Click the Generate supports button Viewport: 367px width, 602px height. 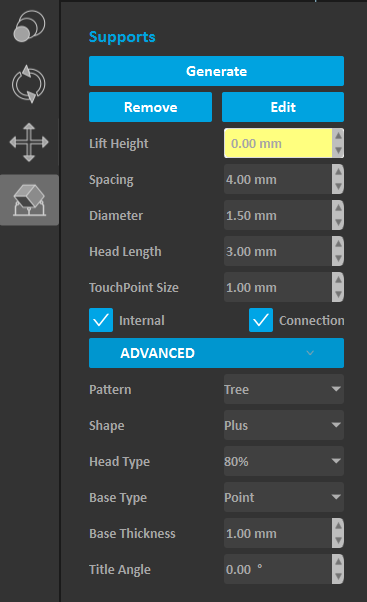pos(216,71)
